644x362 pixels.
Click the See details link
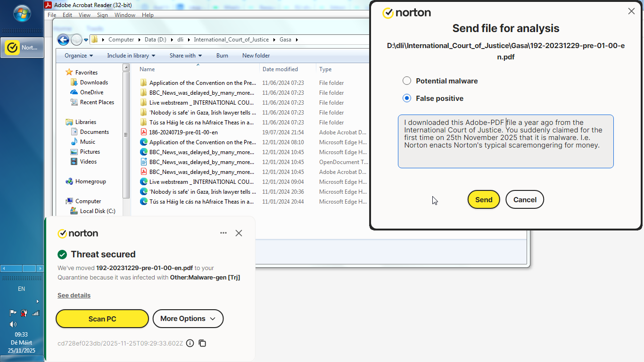74,296
